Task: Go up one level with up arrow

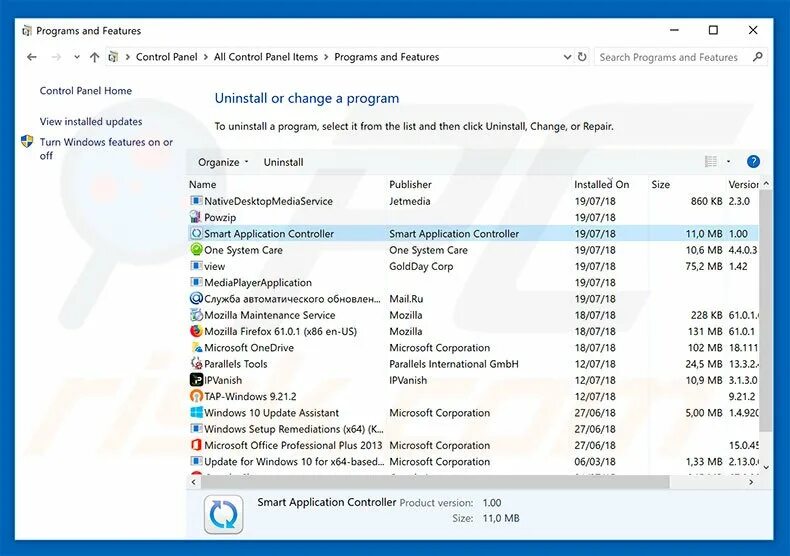Action: tap(94, 57)
